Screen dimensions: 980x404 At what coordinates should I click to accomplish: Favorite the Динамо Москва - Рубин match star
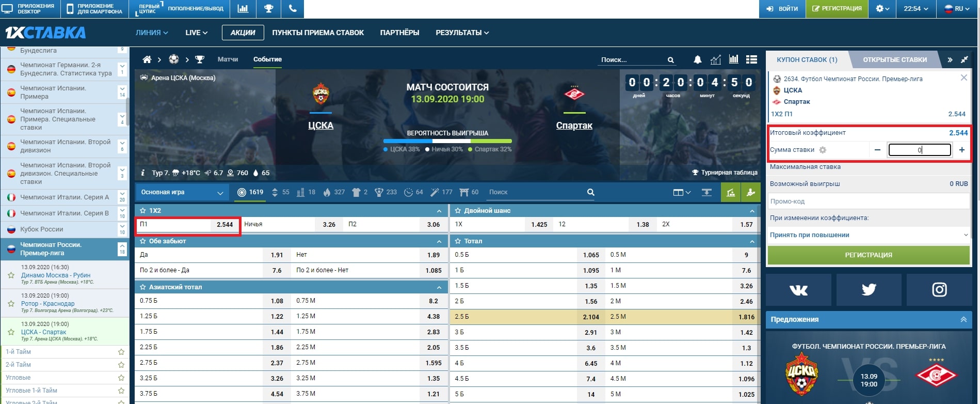pos(11,275)
